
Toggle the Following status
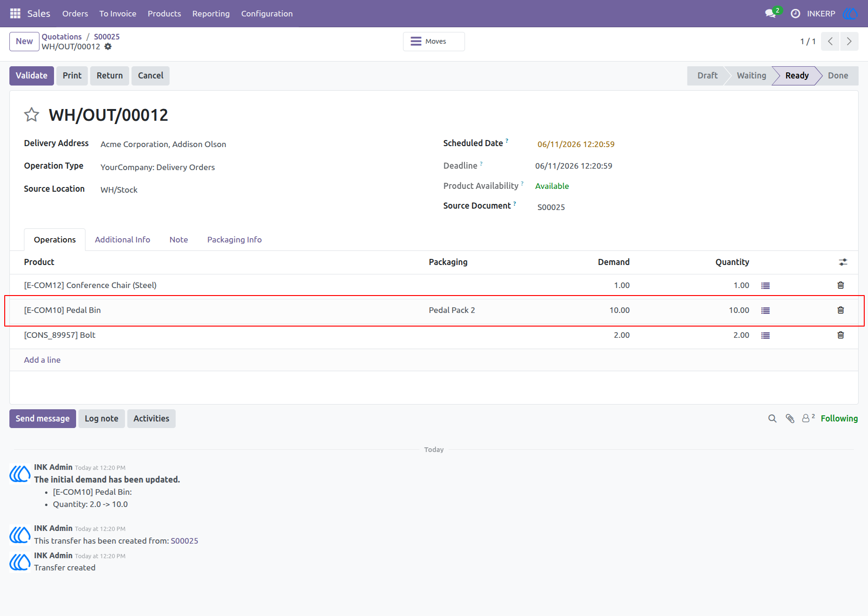(839, 419)
